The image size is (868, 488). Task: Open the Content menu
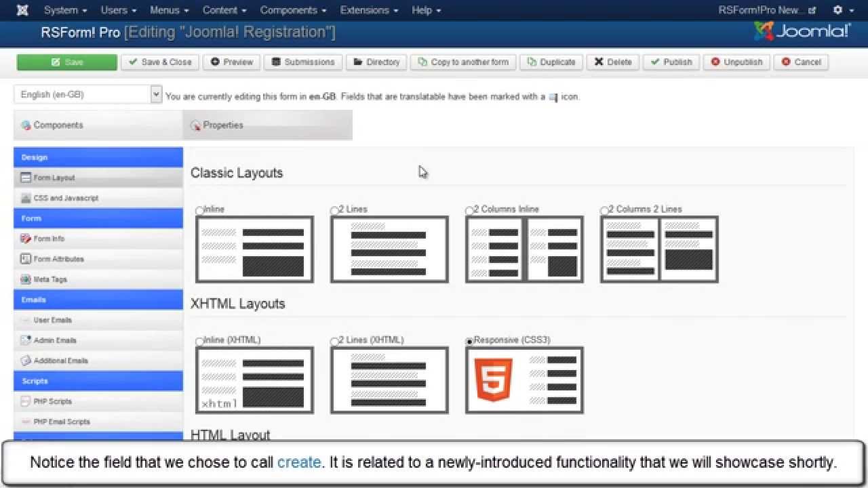tap(224, 10)
